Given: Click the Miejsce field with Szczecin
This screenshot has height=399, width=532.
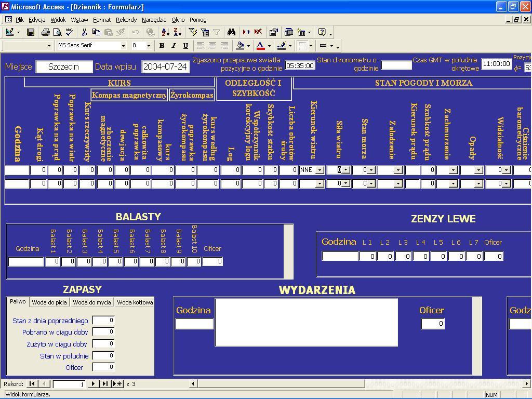Looking at the screenshot, I should pos(64,67).
